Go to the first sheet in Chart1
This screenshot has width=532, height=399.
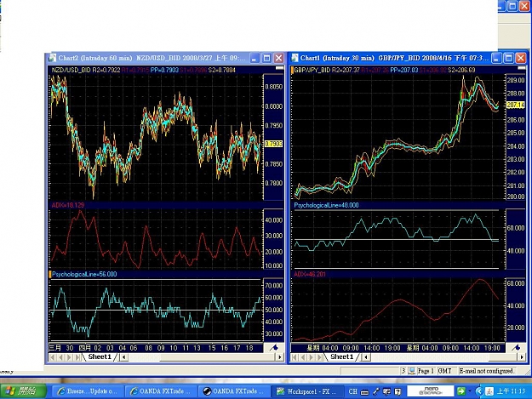(x=295, y=357)
